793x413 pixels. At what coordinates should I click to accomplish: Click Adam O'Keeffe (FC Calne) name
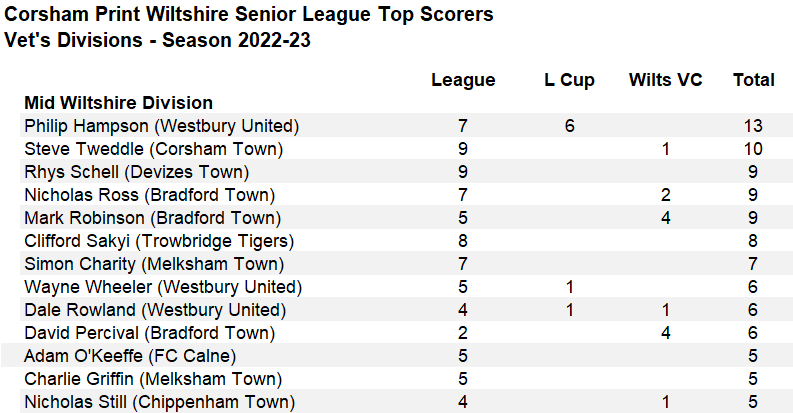click(130, 356)
